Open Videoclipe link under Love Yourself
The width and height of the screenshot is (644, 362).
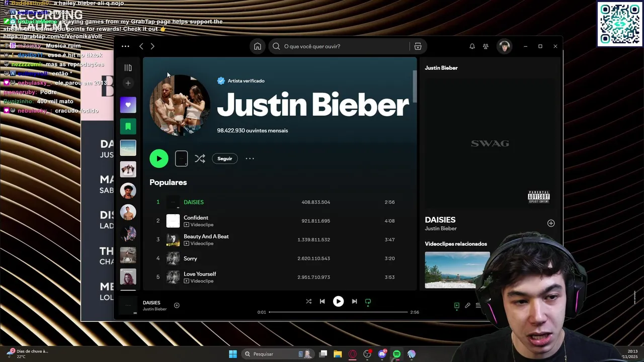click(202, 281)
